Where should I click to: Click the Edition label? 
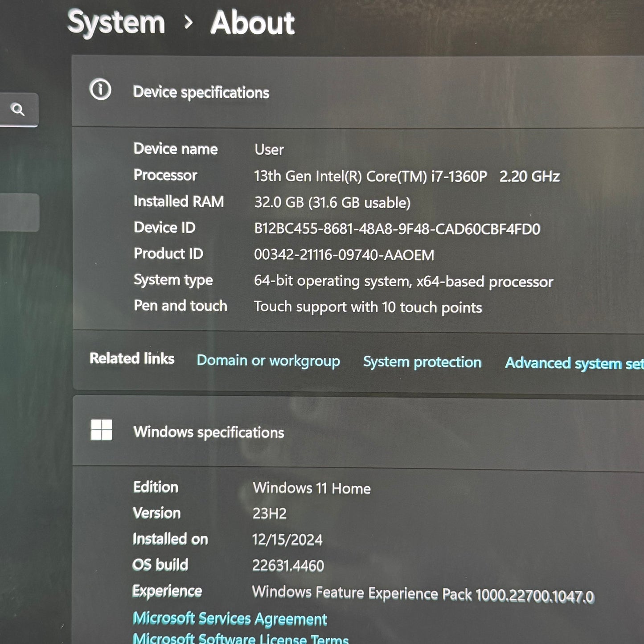(156, 487)
